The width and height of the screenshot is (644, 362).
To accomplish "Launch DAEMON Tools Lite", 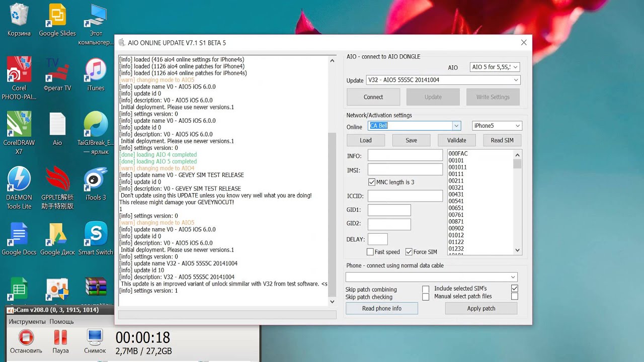I will point(19,188).
